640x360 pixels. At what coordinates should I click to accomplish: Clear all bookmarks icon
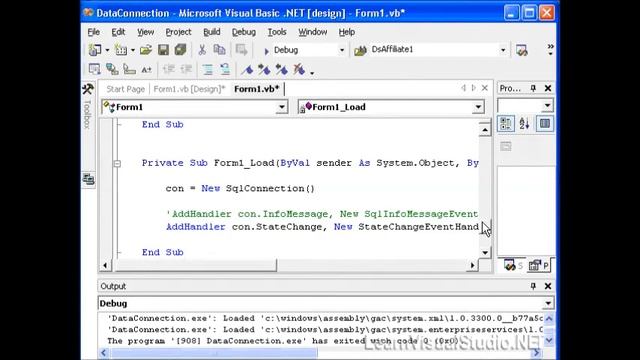[299, 69]
